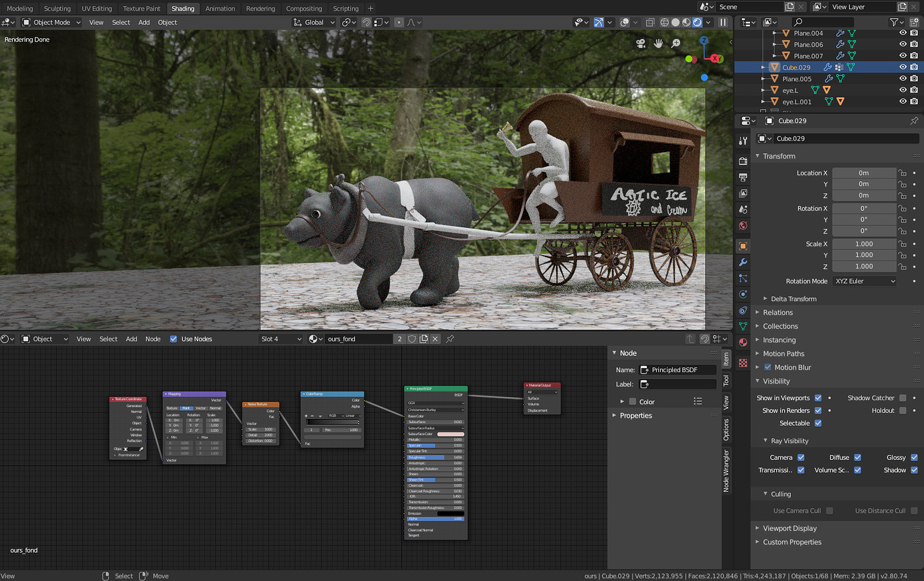
Task: Toggle viewport gizmos display
Action: coord(599,22)
